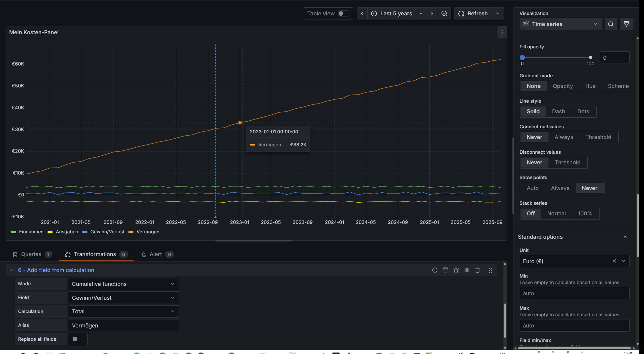Viewport: 644px width, 354px height.
Task: Collapse the Standard options section
Action: click(x=625, y=237)
